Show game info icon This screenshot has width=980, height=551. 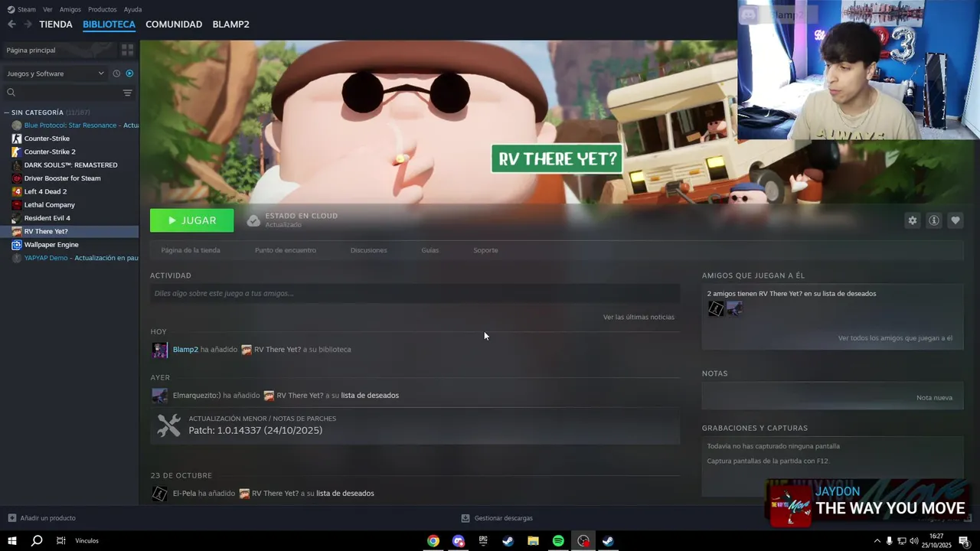934,220
